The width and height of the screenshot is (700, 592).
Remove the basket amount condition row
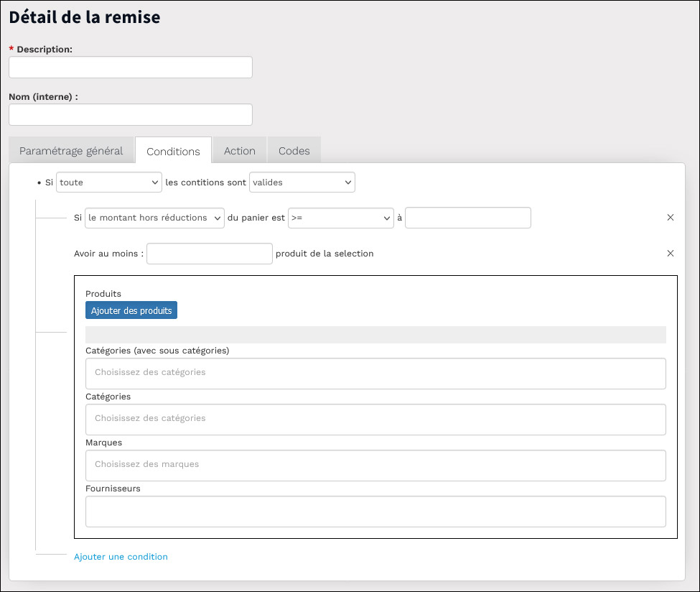670,218
